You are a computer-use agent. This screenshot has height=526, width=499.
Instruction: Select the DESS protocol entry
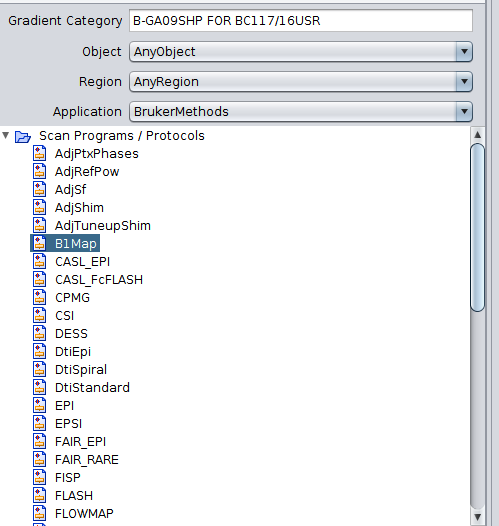(71, 333)
